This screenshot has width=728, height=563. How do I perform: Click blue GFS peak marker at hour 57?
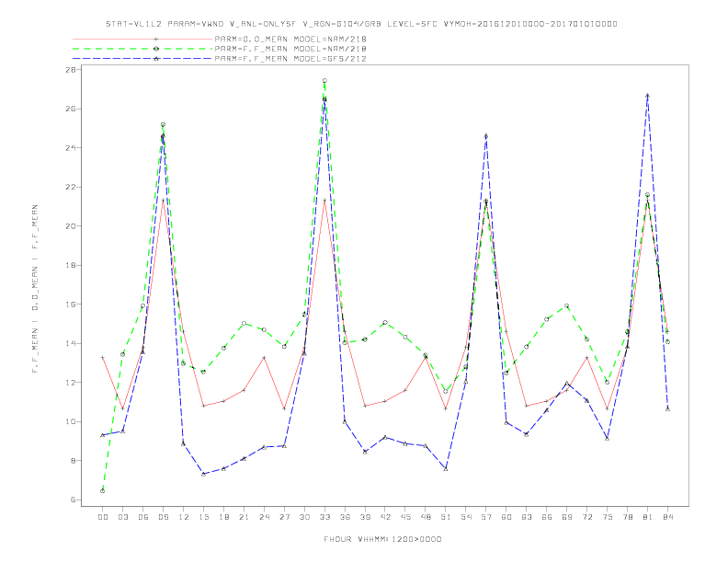pos(486,136)
